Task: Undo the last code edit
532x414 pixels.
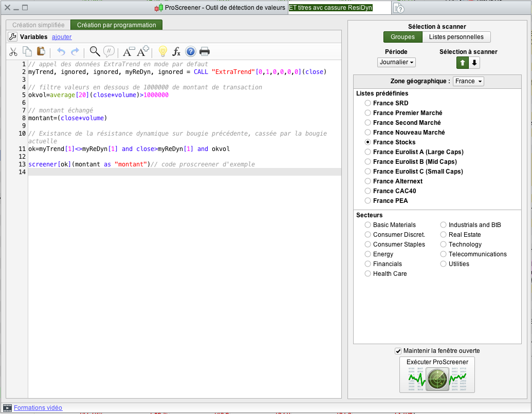Action: pyautogui.click(x=61, y=51)
